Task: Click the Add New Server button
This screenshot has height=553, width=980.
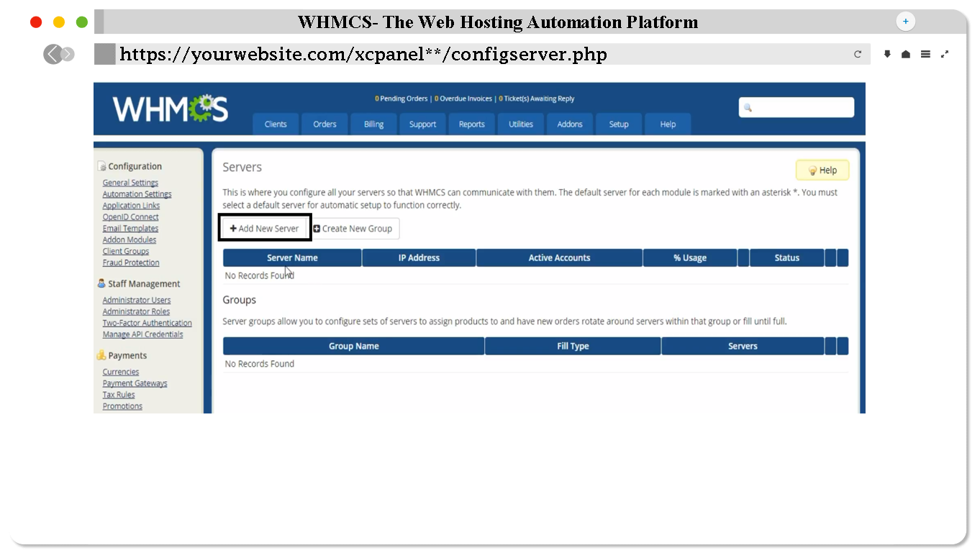Action: [x=265, y=228]
